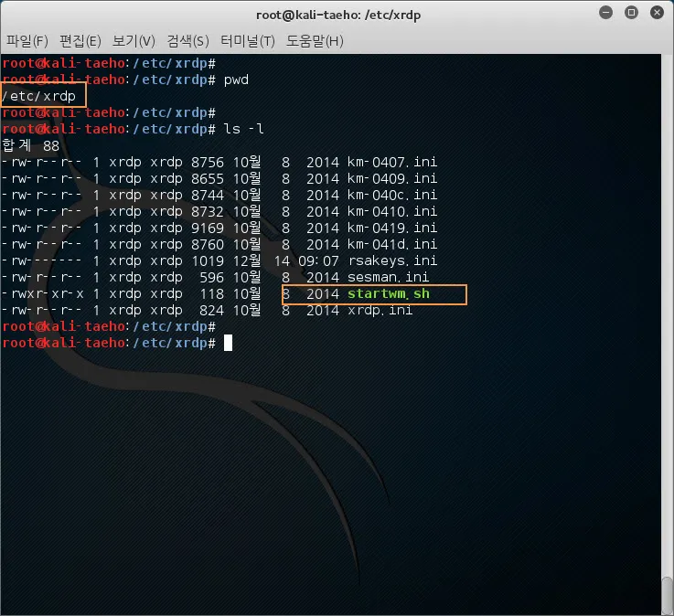Click the ls -l command text
This screenshot has height=616, width=674.
coord(244,129)
